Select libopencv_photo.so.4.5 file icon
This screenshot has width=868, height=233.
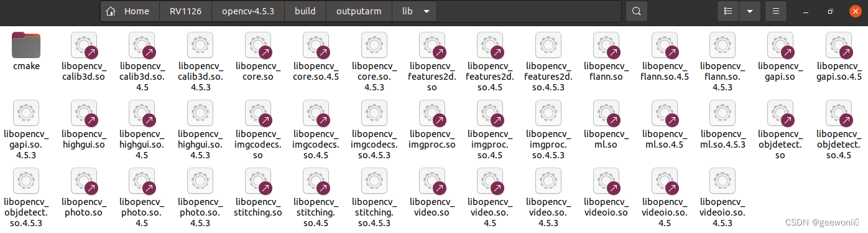point(142,181)
